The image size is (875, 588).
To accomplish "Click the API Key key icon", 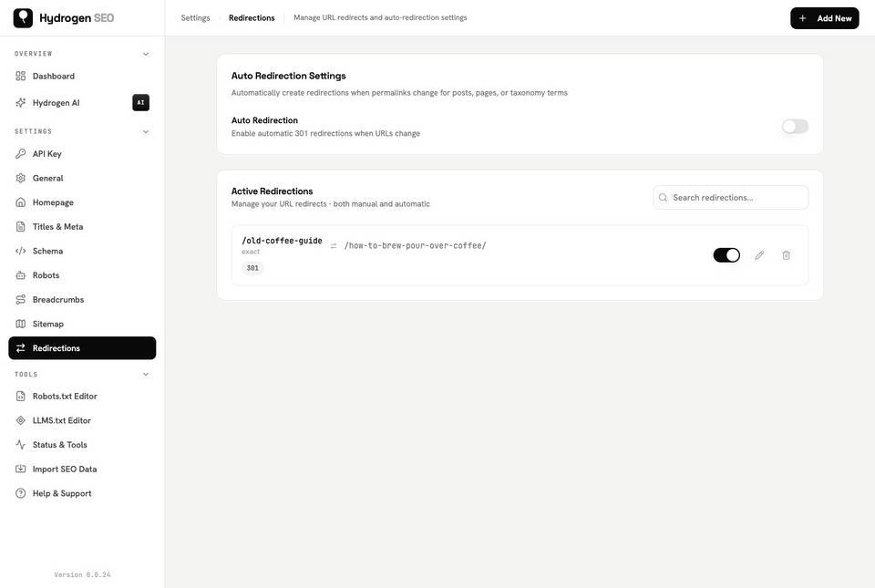I will pos(21,154).
